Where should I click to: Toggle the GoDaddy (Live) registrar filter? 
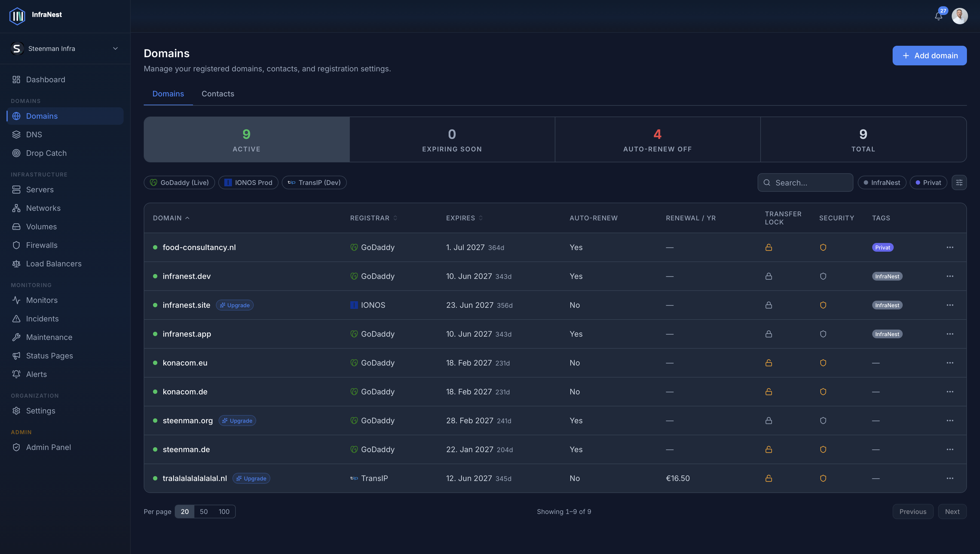click(x=179, y=183)
